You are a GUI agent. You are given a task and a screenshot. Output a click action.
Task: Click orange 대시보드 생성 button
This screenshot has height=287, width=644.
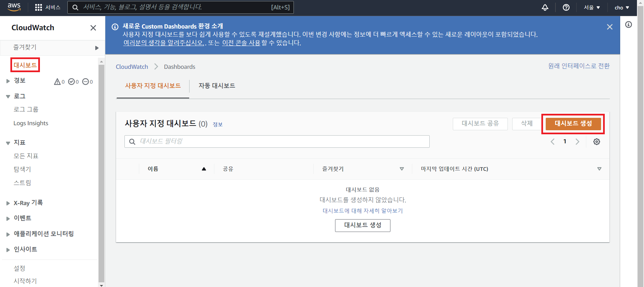coord(573,124)
